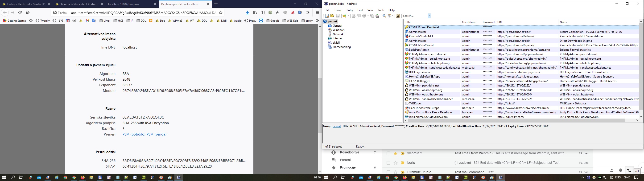644x181 pixels.
Task: Open Firefox Downloads arrow icon
Action: click(x=248, y=12)
